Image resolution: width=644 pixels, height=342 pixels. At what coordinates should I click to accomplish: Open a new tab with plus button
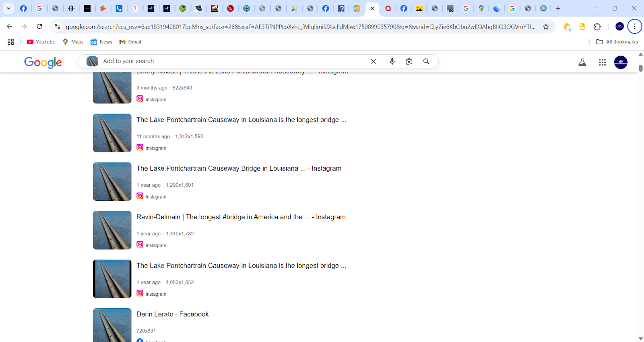558,8
